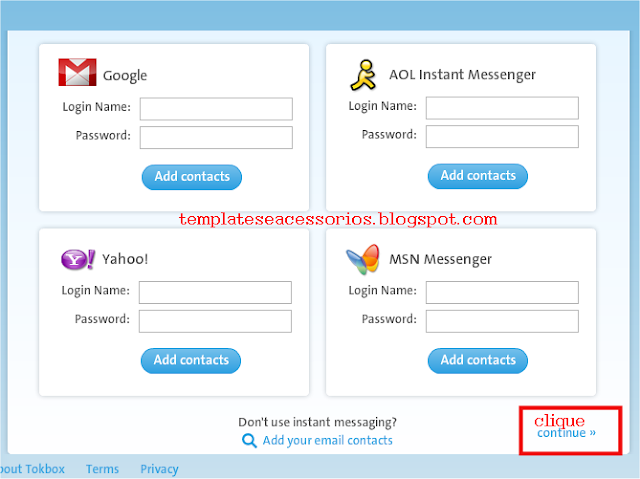The image size is (640, 479).
Task: Click the AOL running man icon
Action: (x=363, y=75)
